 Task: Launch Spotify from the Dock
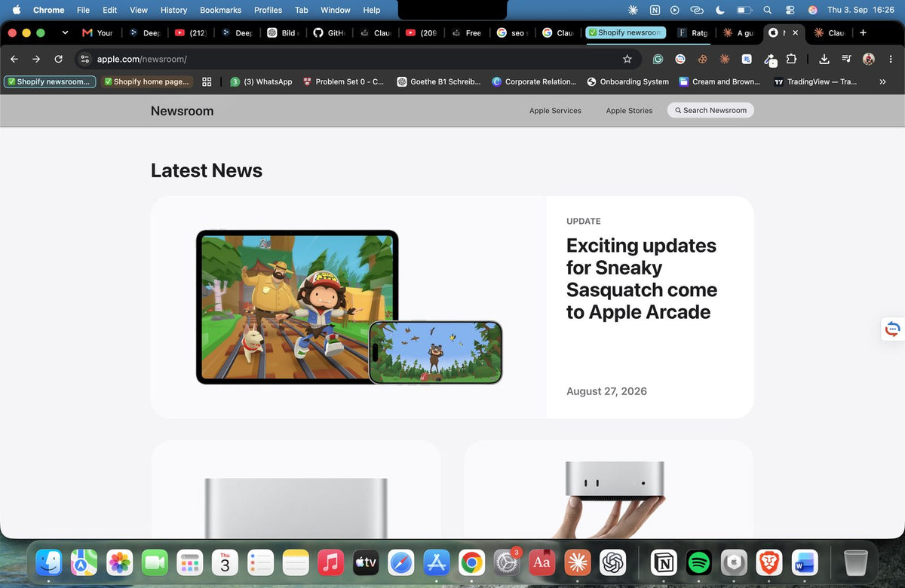point(699,562)
